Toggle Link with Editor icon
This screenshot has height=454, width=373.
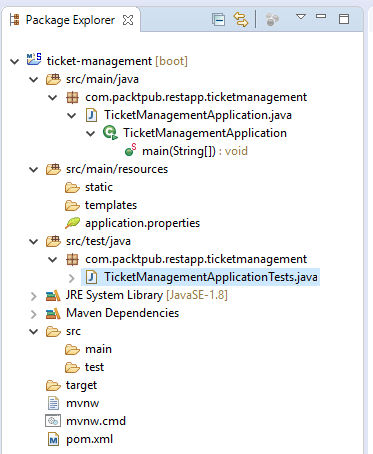coord(240,19)
